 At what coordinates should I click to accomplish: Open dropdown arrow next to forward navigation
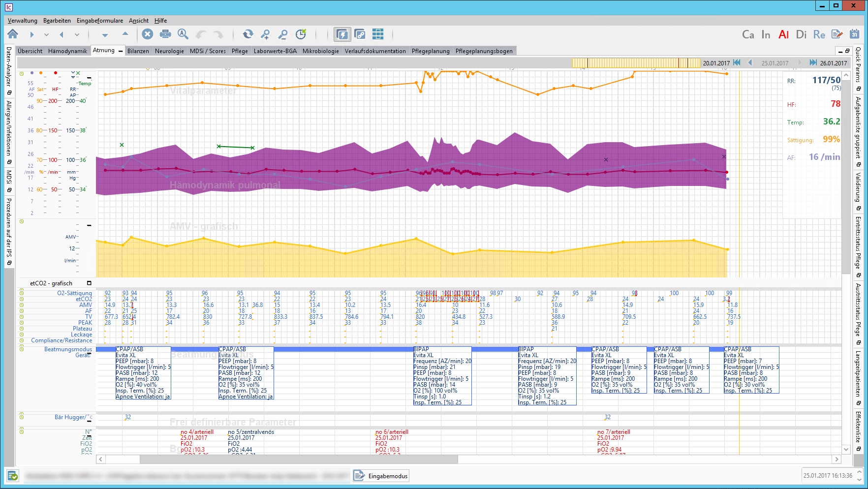click(x=46, y=34)
